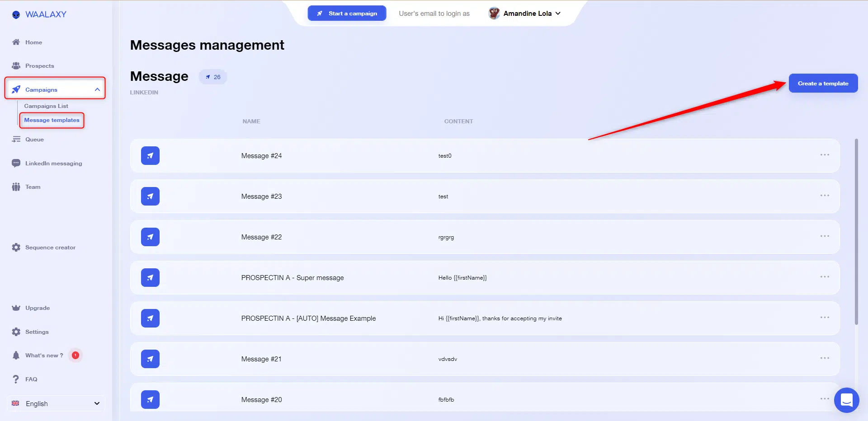Select Message templates submenu item

pyautogui.click(x=52, y=120)
